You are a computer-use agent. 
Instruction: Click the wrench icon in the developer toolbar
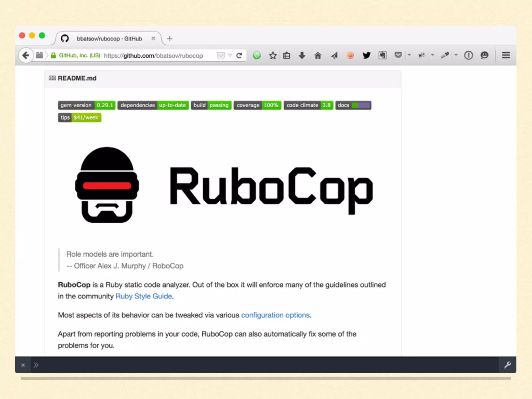click(x=507, y=365)
